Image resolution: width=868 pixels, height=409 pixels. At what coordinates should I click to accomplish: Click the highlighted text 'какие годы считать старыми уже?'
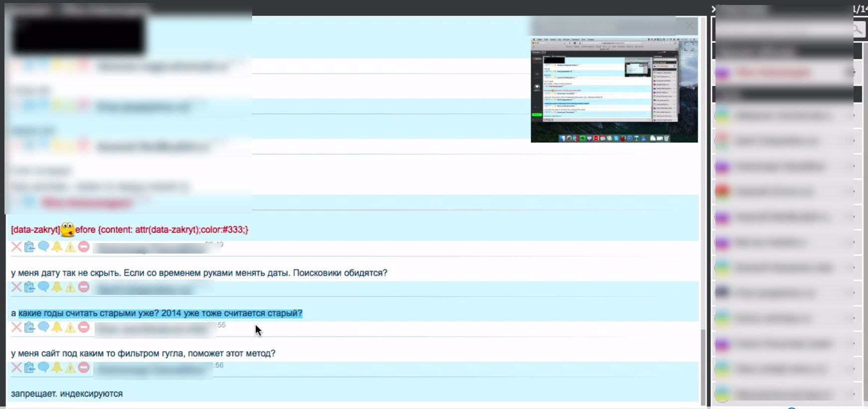click(x=160, y=313)
